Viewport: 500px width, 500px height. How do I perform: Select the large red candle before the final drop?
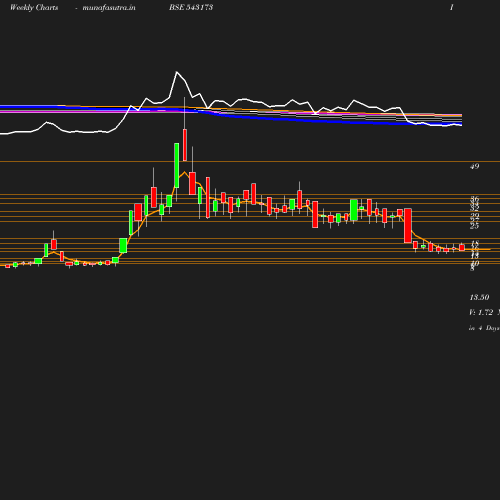408,226
